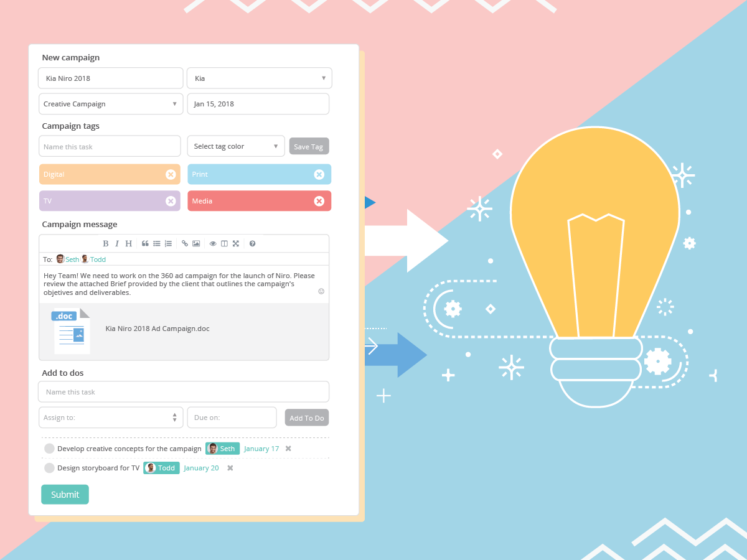Apply italic formatting in the message editor
Screen dimensions: 747x560
pos(117,243)
